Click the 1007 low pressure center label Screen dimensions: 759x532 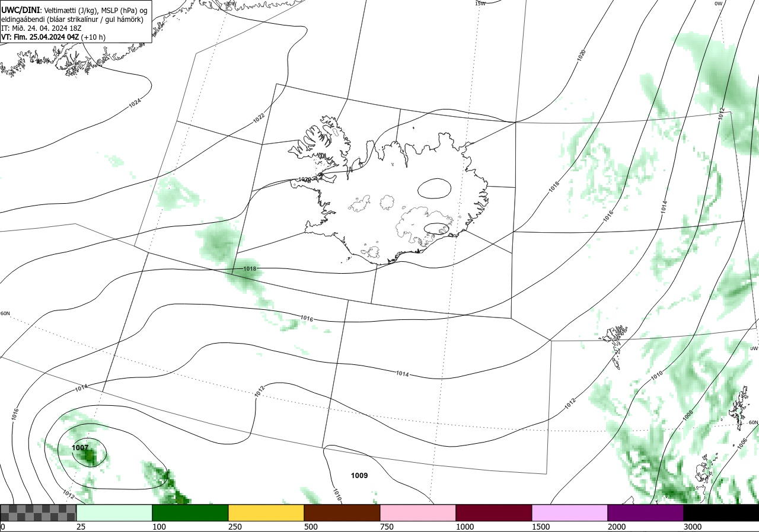point(80,448)
